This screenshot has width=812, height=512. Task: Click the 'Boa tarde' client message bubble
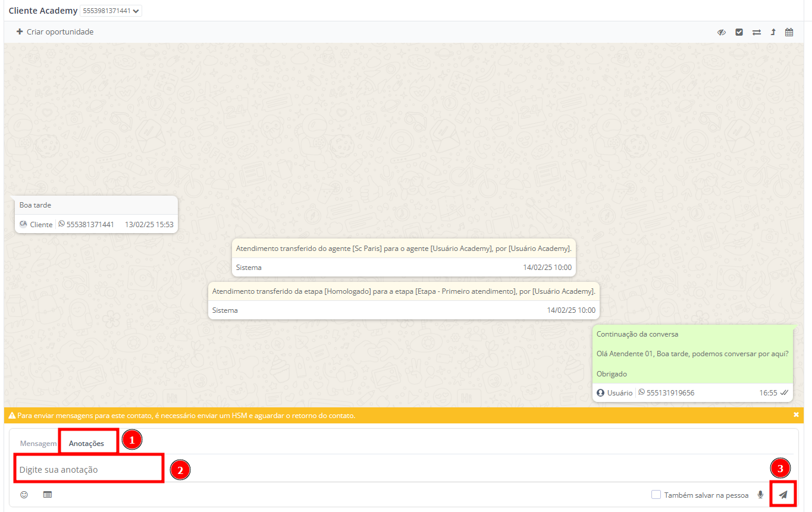tap(95, 205)
